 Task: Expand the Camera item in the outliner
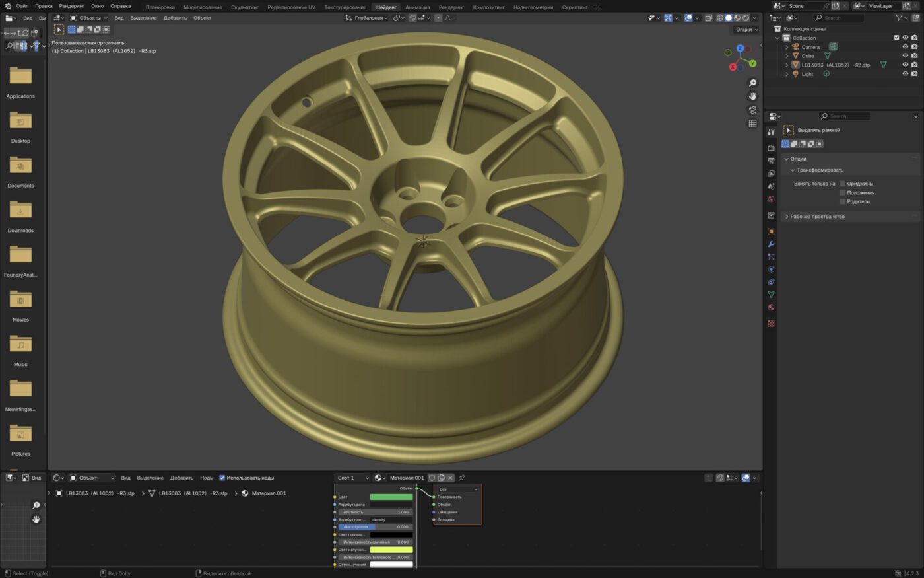click(x=786, y=46)
